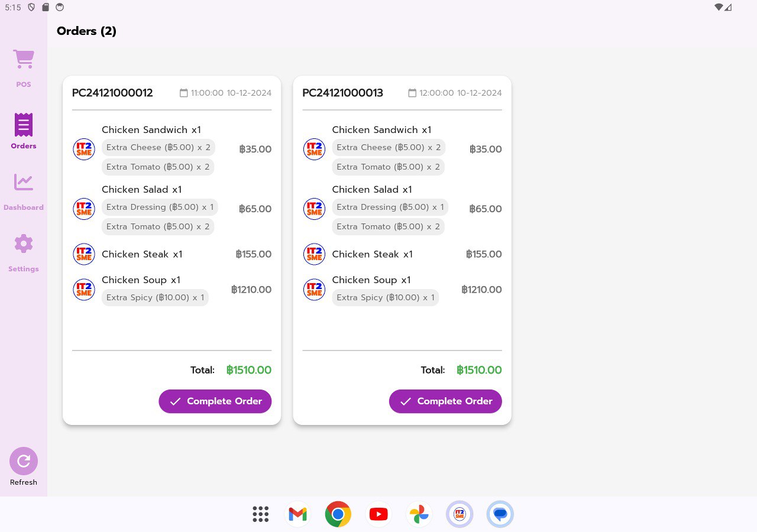Click Chicken Salad item image in first order
The height and width of the screenshot is (532, 757).
[84, 209]
